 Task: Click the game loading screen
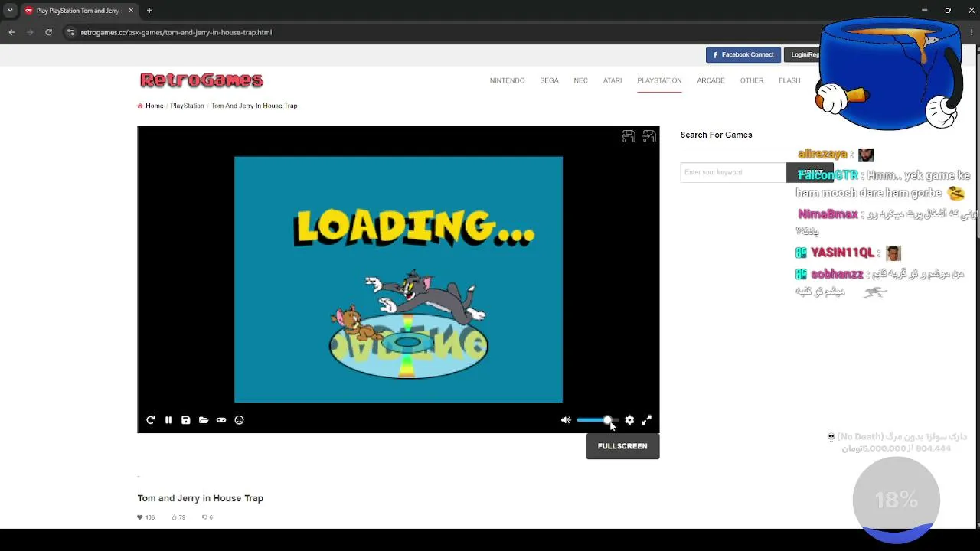click(x=398, y=279)
